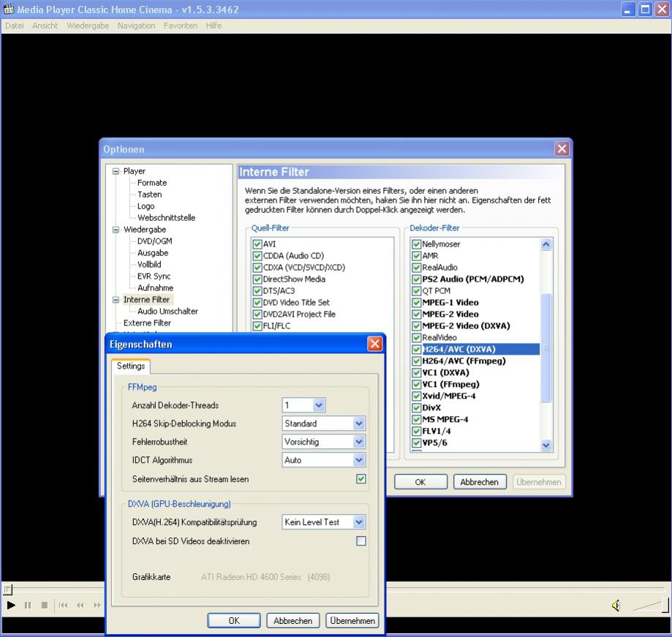The height and width of the screenshot is (637, 672).
Task: Enable DXVA bei SD Videos deaktivieren
Action: pos(361,541)
